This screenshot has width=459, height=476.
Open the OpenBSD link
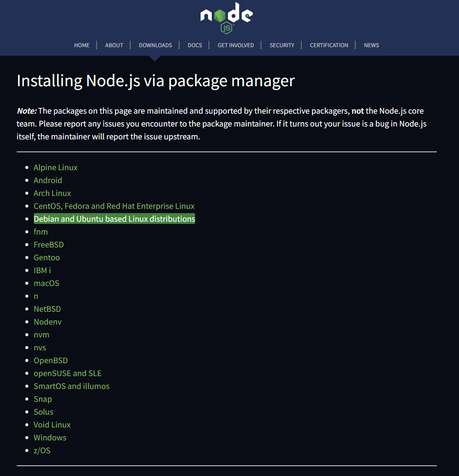51,360
